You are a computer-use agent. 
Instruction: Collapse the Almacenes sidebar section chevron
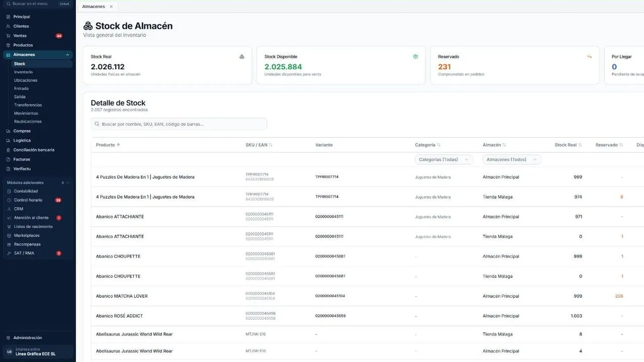[67, 55]
